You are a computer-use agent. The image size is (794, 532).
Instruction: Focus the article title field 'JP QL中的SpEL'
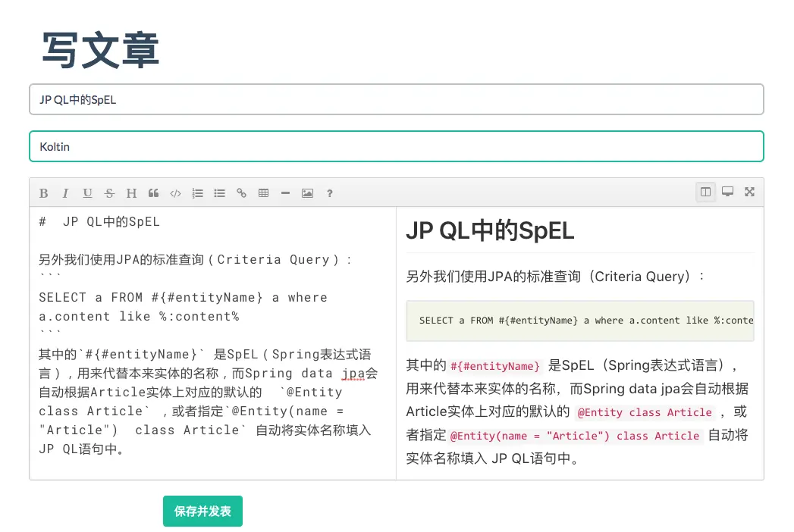click(397, 99)
